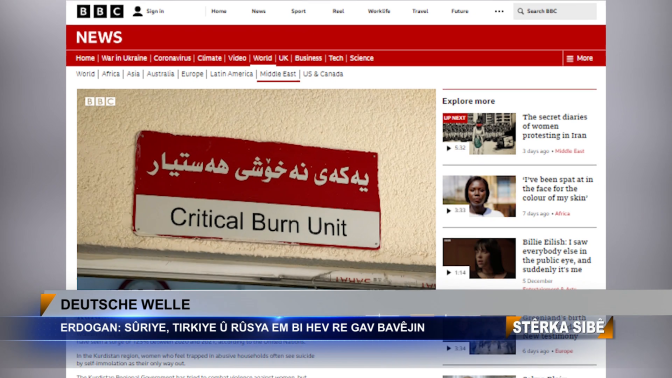Select US & Canada region tab

[x=323, y=74]
